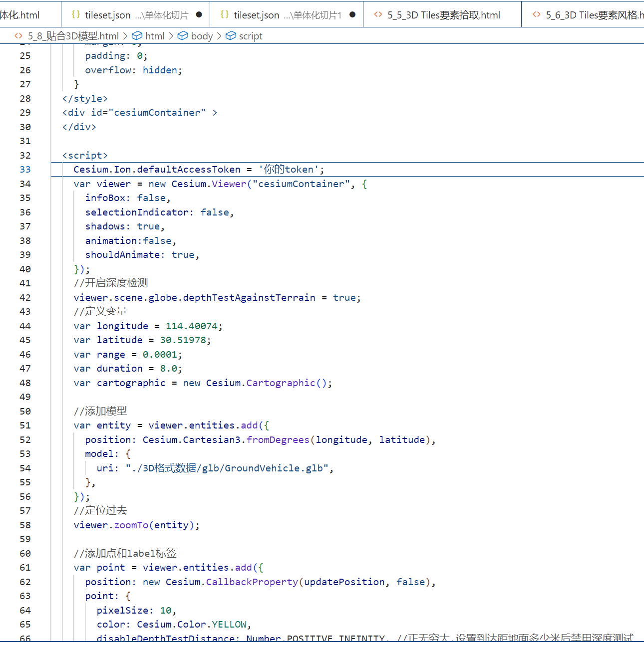Click the '</style>' tag on line 28
Image resolution: width=644 pixels, height=646 pixels.
(85, 99)
